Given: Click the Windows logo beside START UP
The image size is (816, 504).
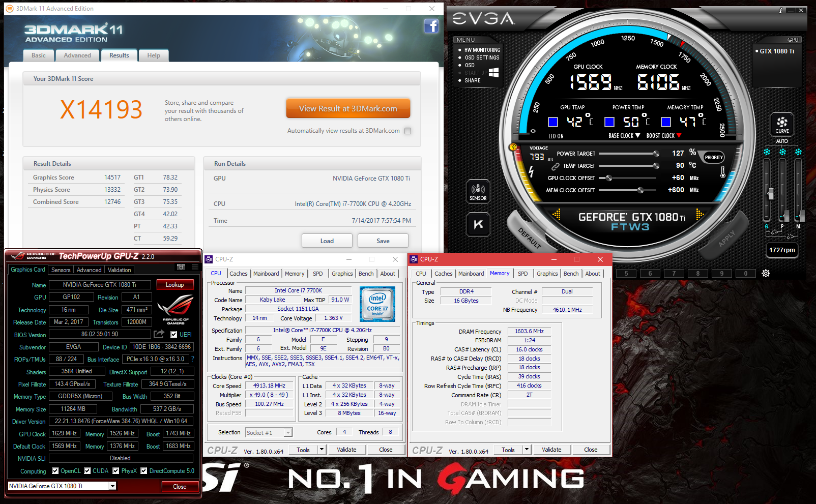Looking at the screenshot, I should point(493,73).
